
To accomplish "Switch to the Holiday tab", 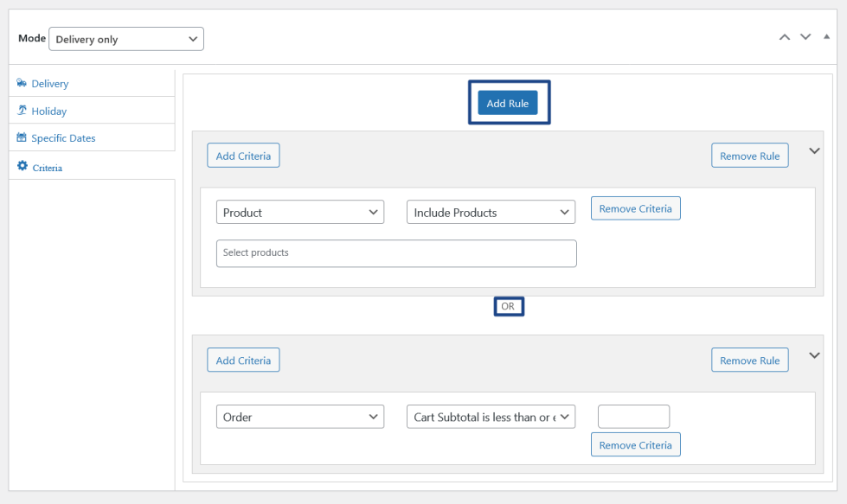I will pyautogui.click(x=49, y=111).
